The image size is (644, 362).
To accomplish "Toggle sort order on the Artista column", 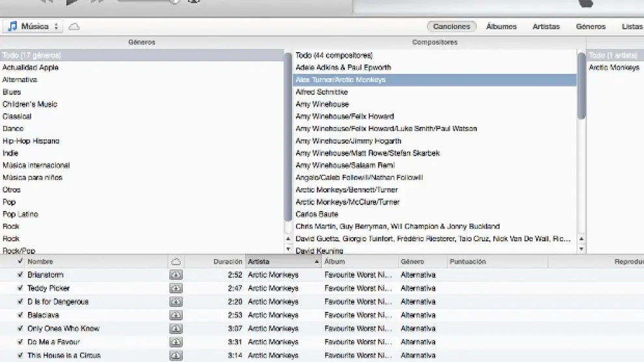I will tap(284, 262).
